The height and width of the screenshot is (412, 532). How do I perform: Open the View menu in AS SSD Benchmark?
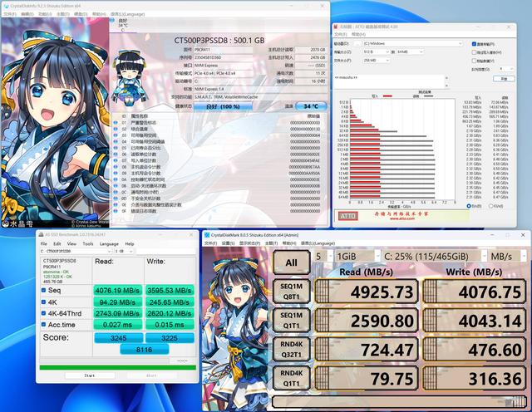(71, 244)
